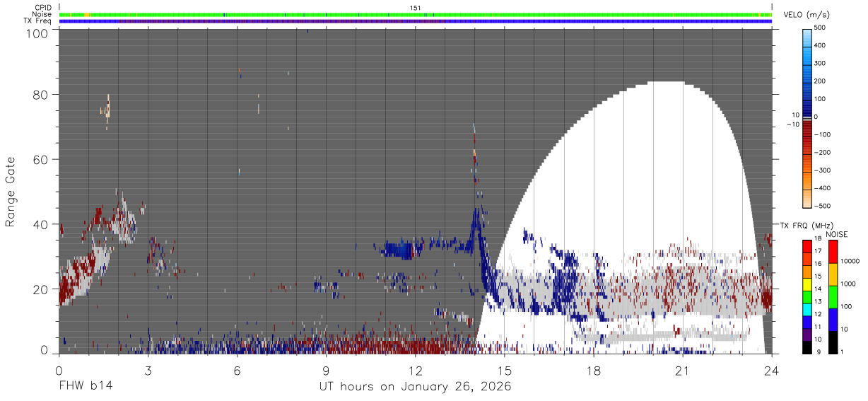This screenshot has width=868, height=401.
Task: Click the red segment of NOISE scale
Action: tap(833, 251)
